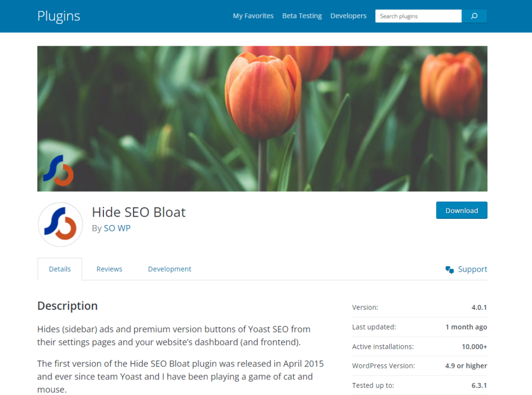The width and height of the screenshot is (532, 395).
Task: Click the Download button
Action: click(x=461, y=210)
